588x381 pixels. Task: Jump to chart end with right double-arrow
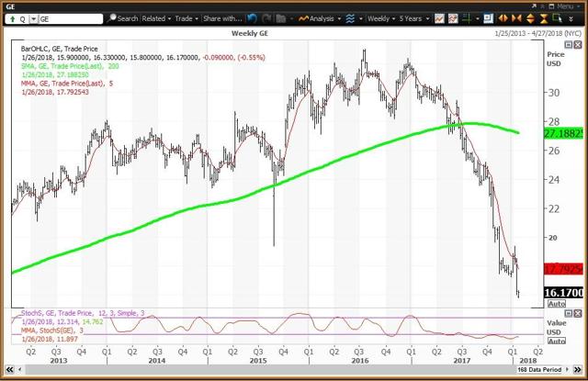click(578, 370)
